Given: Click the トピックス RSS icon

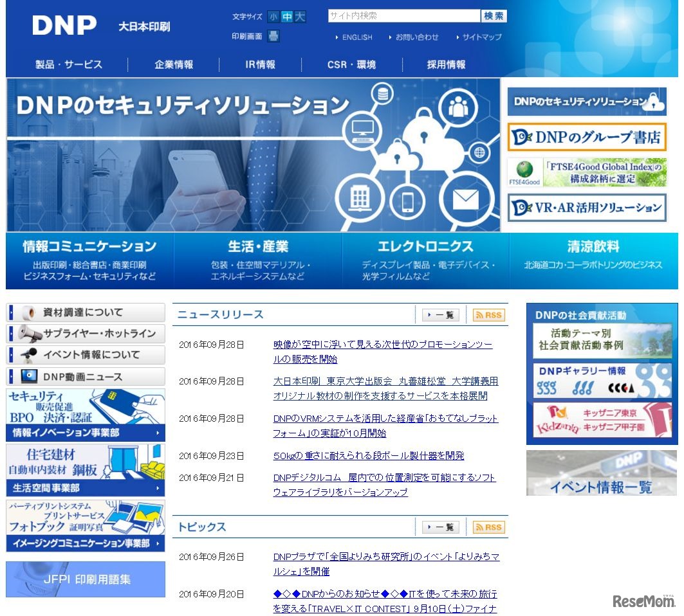Looking at the screenshot, I should pos(488,527).
